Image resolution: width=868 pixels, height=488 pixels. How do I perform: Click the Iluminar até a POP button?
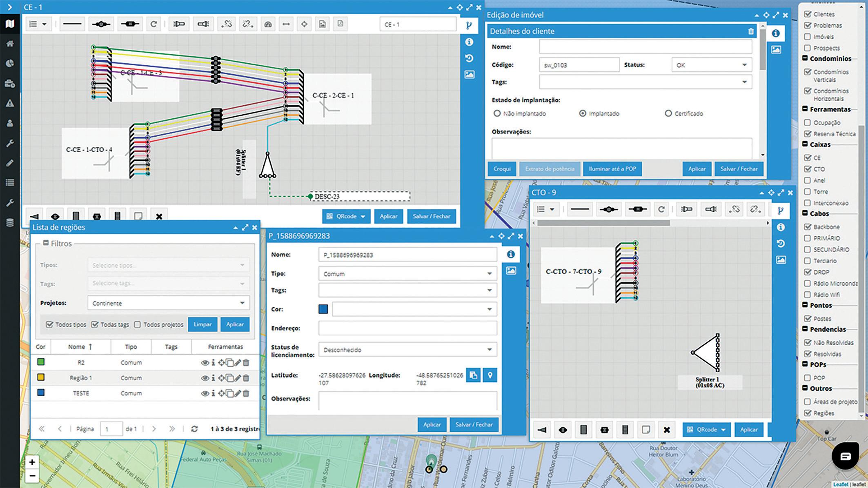tap(612, 169)
